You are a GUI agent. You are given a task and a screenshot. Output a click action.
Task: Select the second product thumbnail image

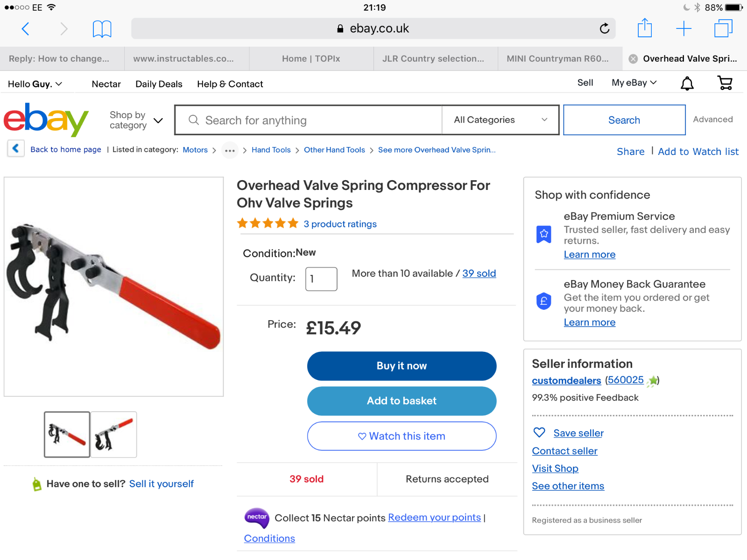113,434
